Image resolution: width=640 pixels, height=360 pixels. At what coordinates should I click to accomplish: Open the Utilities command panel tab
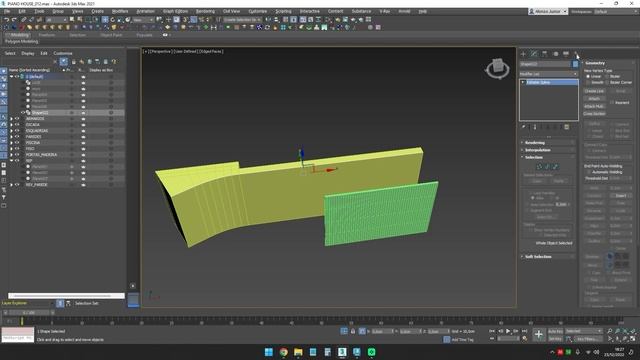tap(576, 54)
